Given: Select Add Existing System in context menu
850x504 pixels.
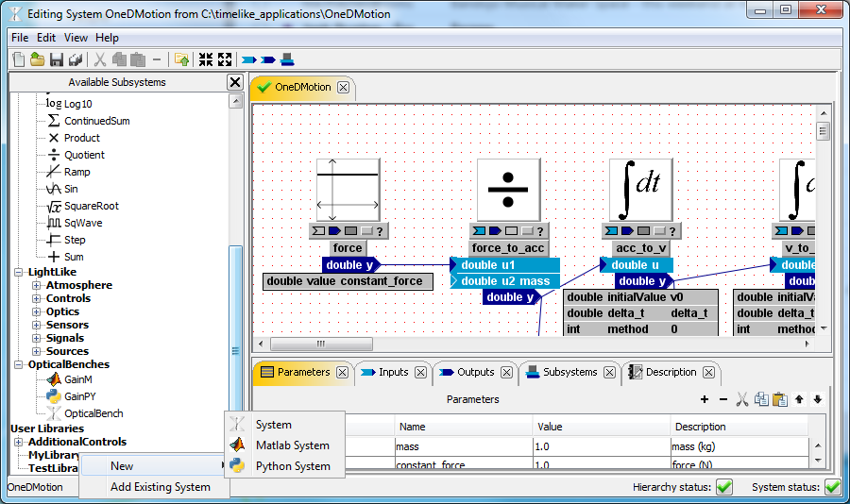Looking at the screenshot, I should tap(155, 487).
